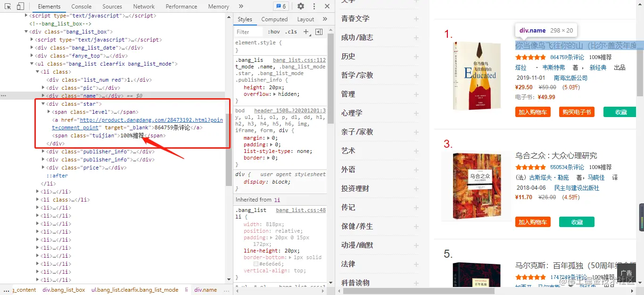
Task: Select div.bang_list_box in breadcrumb bar
Action: click(64, 290)
